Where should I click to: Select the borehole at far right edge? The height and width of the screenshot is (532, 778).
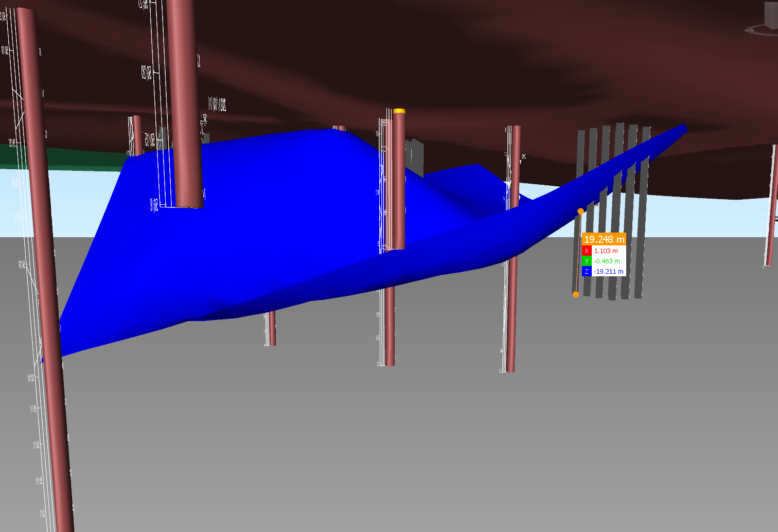click(771, 206)
